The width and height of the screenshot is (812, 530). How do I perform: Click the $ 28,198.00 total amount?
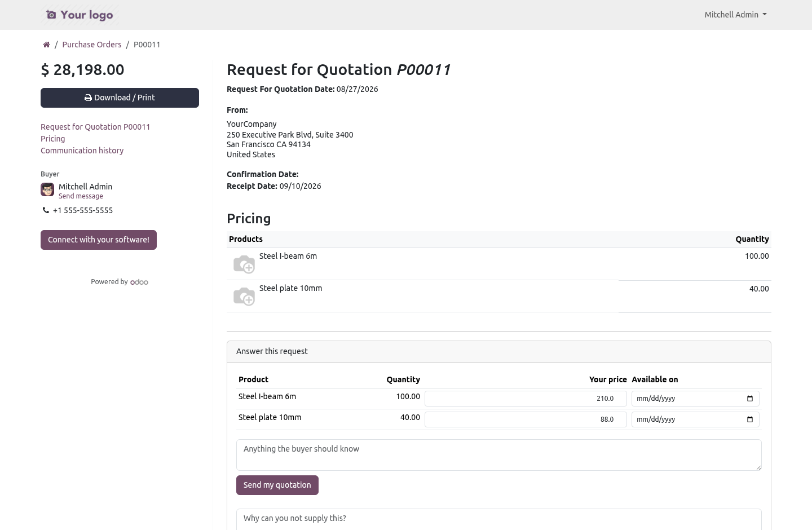[x=82, y=70]
